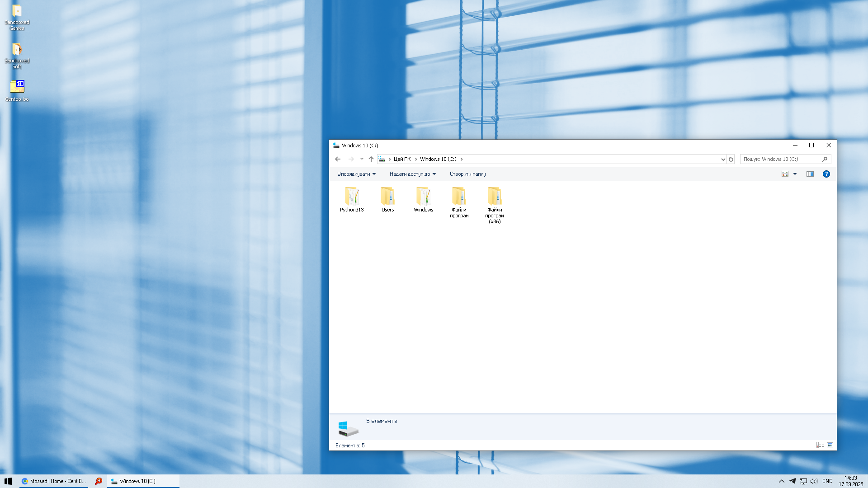Switch to large icons view in status bar
868x488 pixels.
(830, 445)
